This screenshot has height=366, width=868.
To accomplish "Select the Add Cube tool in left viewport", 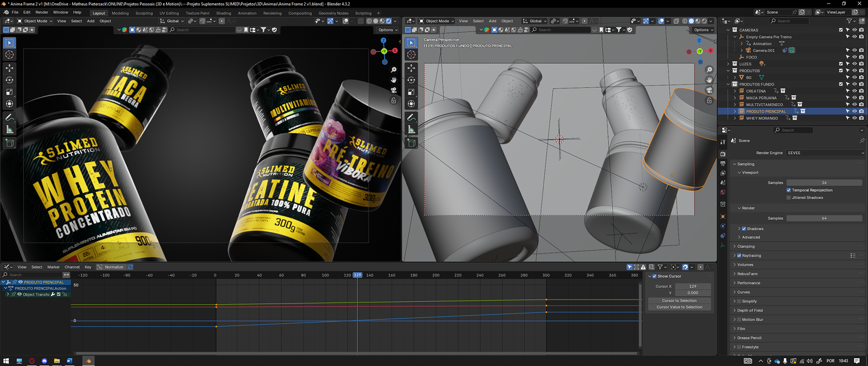I will [9, 143].
